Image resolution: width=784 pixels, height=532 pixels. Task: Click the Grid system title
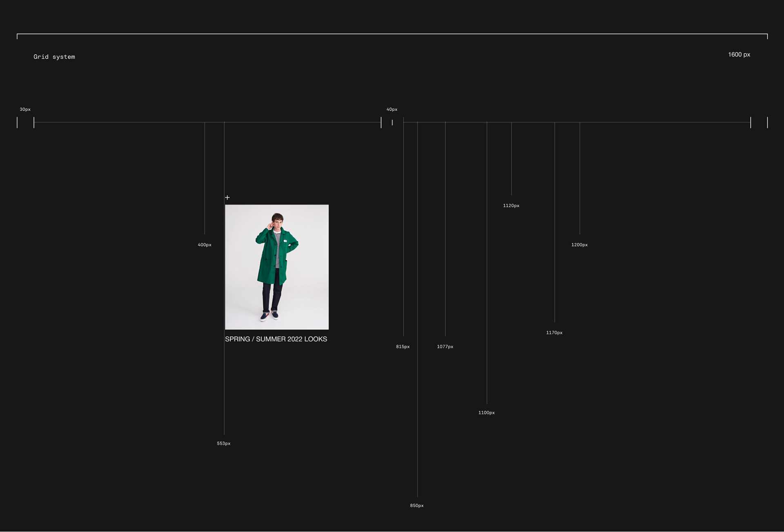(x=54, y=57)
